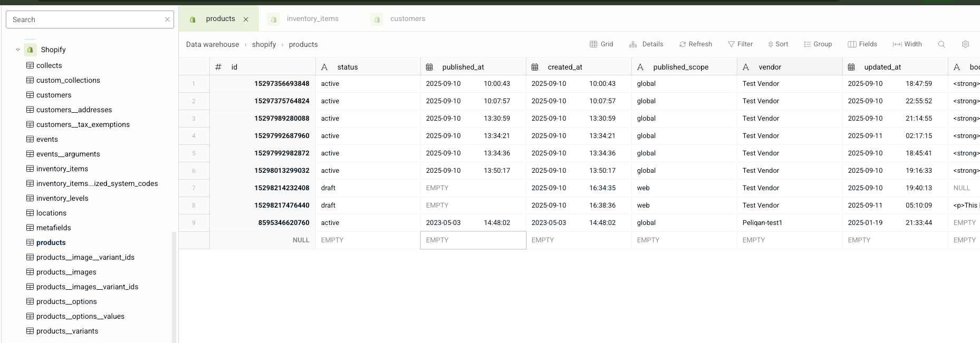The image size is (980, 343).
Task: Click the table search magnifier icon
Action: click(x=941, y=44)
